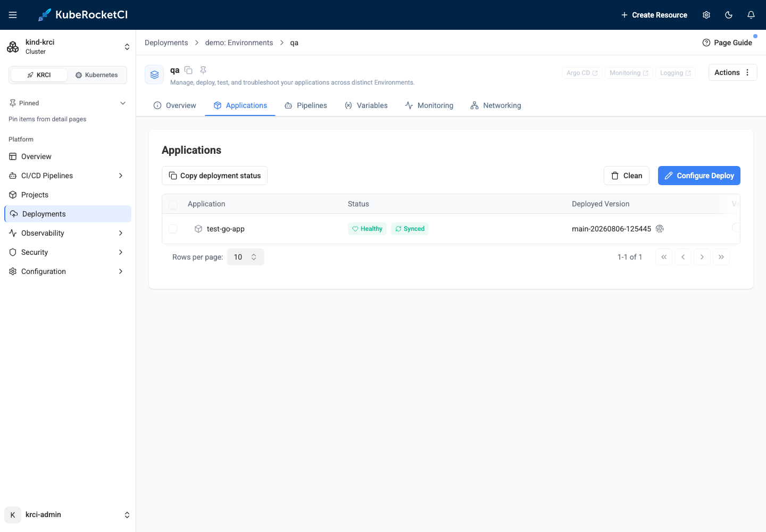Click the test-go-app cube icon
This screenshot has width=766, height=532.
point(198,229)
